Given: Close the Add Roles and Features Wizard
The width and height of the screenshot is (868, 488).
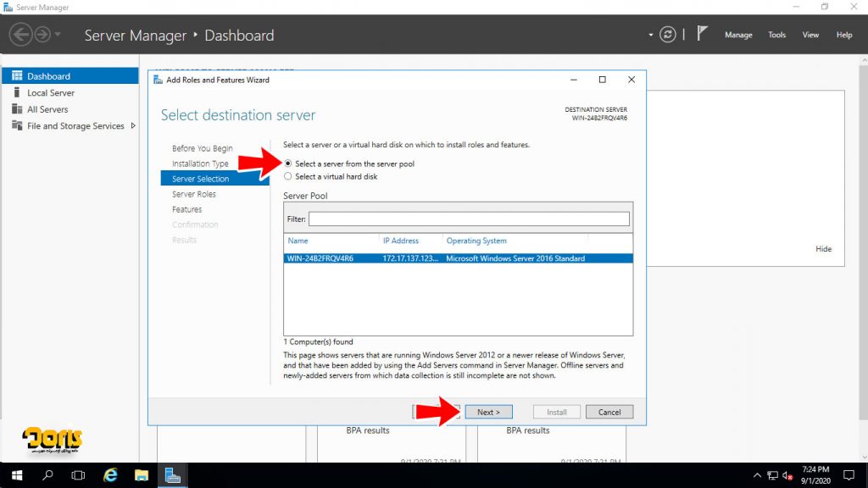Looking at the screenshot, I should tap(631, 80).
